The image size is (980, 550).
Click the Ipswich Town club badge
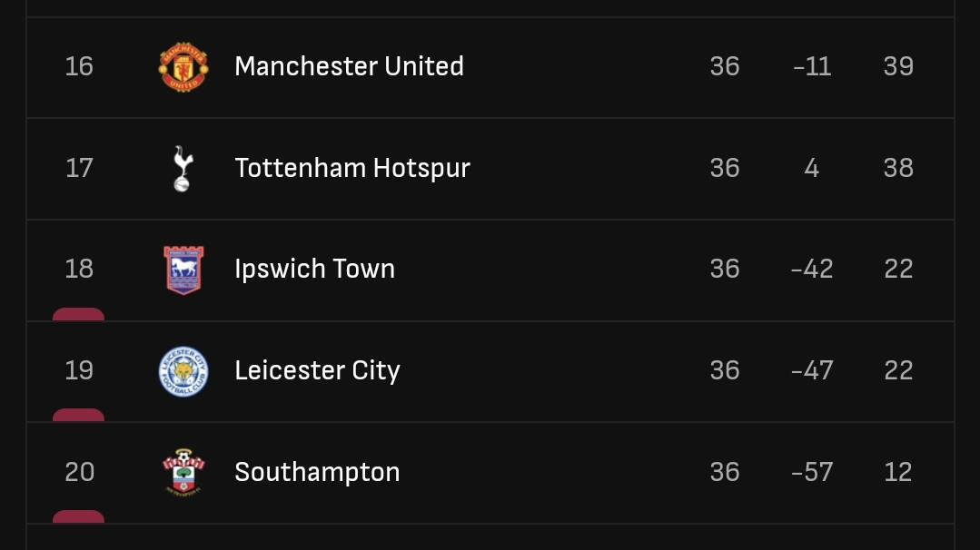(x=183, y=270)
